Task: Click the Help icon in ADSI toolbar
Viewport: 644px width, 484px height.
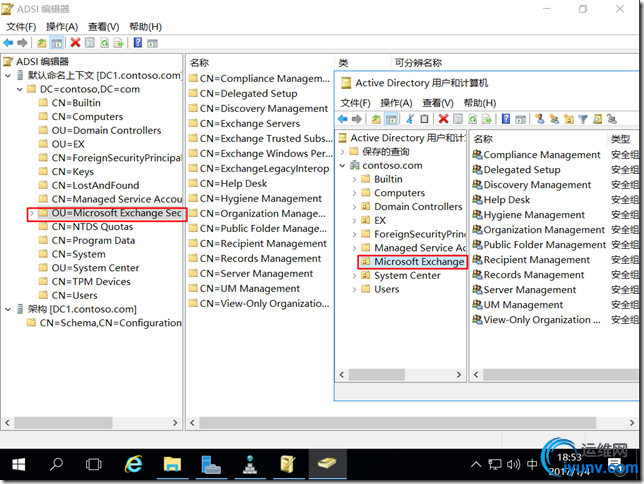Action: (x=137, y=43)
